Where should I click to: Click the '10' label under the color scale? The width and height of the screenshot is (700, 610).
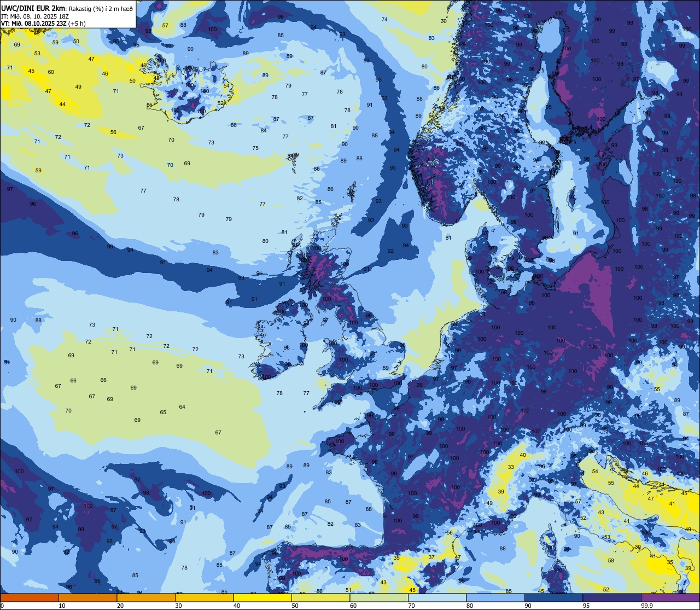[62, 606]
